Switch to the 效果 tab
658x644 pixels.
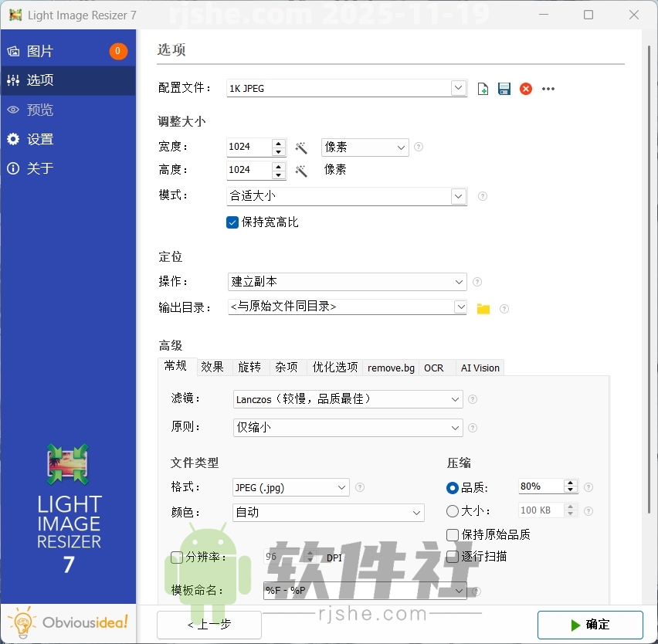pos(212,368)
